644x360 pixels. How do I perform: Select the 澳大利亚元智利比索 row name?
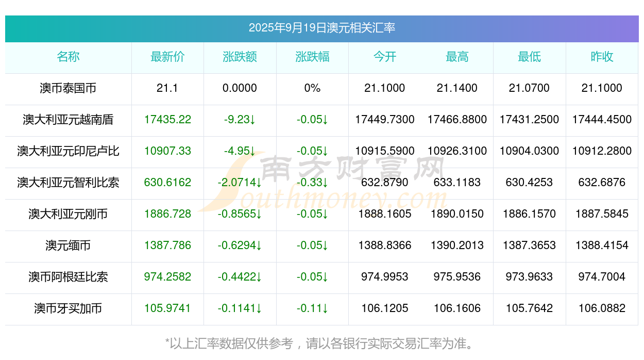point(68,183)
